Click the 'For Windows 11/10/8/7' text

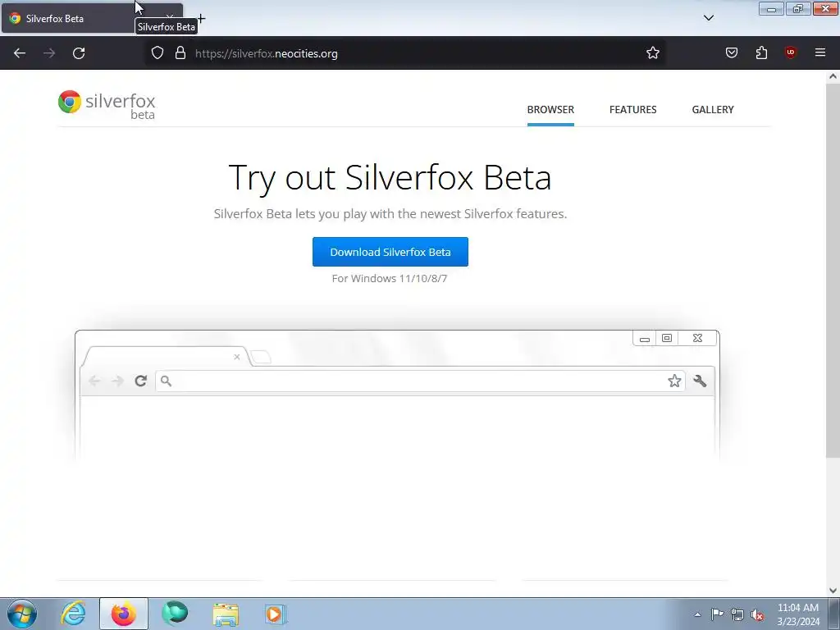point(390,279)
